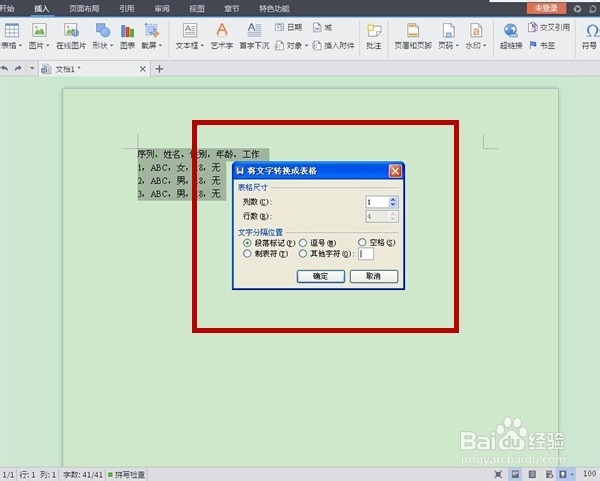600x481 pixels.
Task: Close the 将文字转换成表格 dialog
Action: (395, 171)
